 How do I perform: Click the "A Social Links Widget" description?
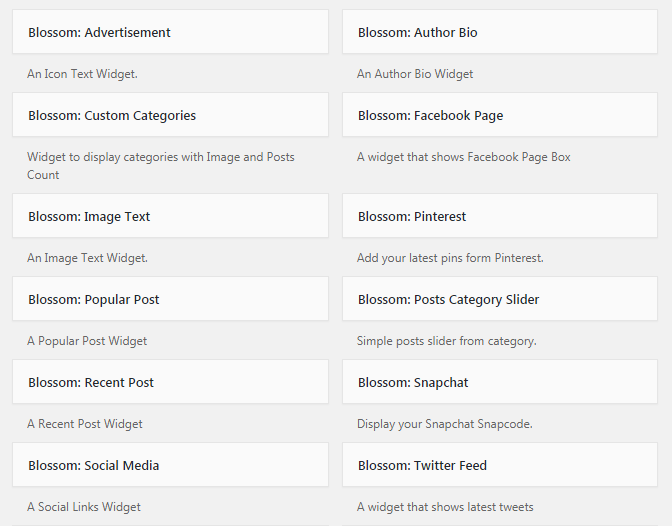[84, 507]
